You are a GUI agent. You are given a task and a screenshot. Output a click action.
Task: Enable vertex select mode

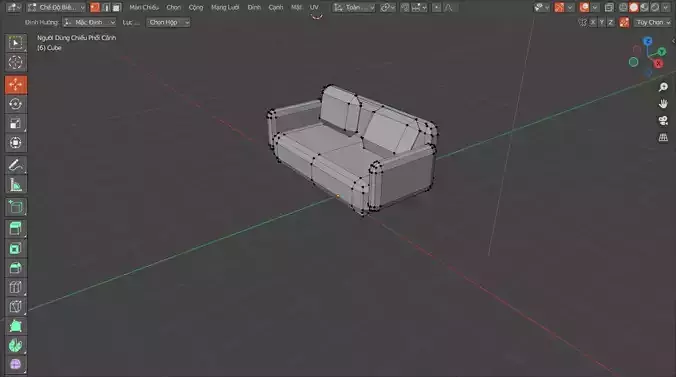(x=95, y=7)
